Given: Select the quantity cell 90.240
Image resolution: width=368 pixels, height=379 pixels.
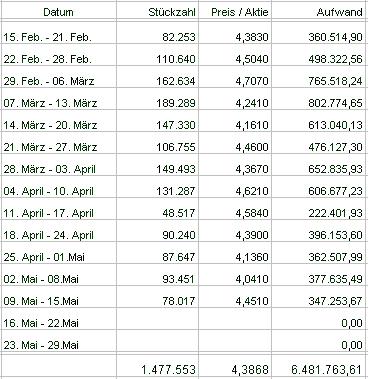Looking at the screenshot, I should click(x=157, y=231).
